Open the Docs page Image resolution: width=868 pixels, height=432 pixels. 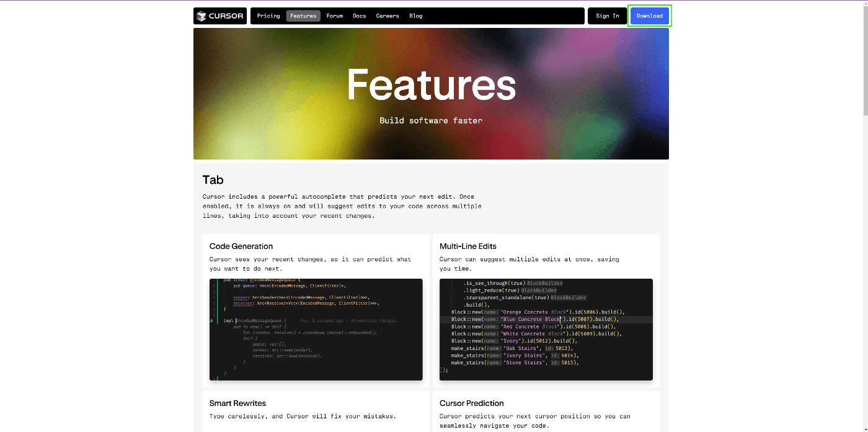360,16
